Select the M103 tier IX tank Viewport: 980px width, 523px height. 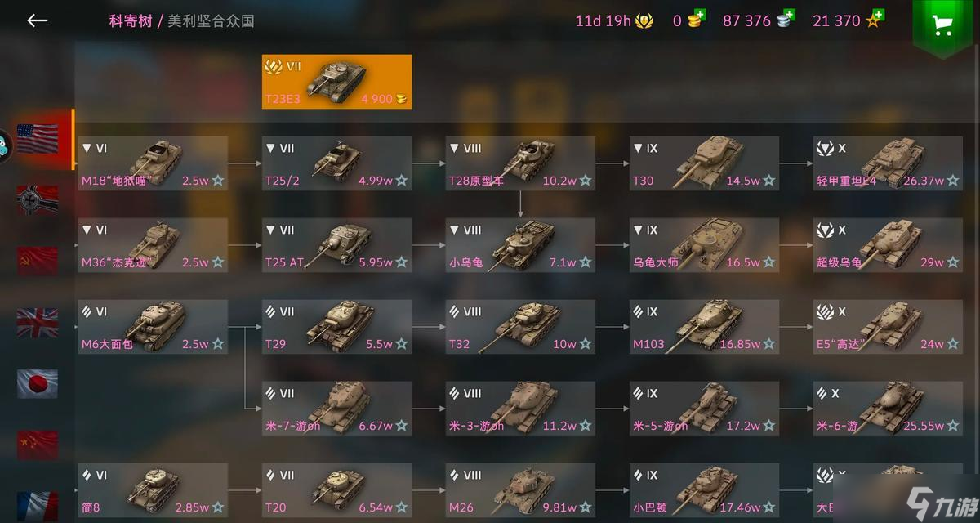704,327
